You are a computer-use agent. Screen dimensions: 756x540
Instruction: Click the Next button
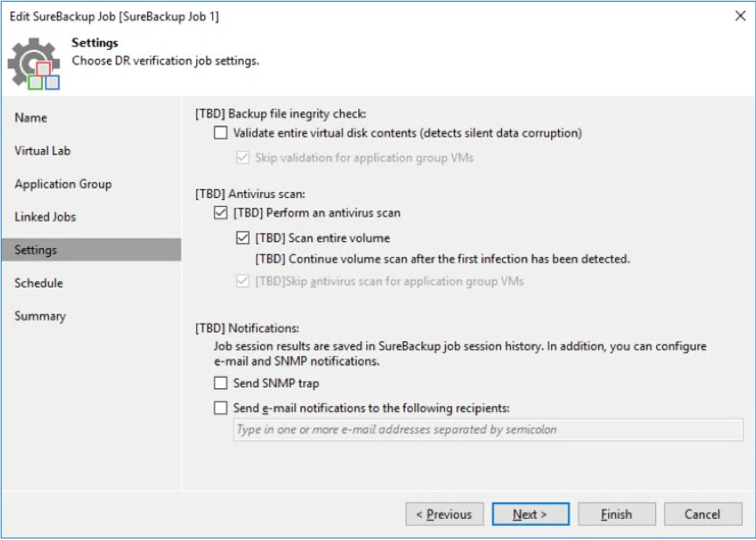click(x=530, y=515)
